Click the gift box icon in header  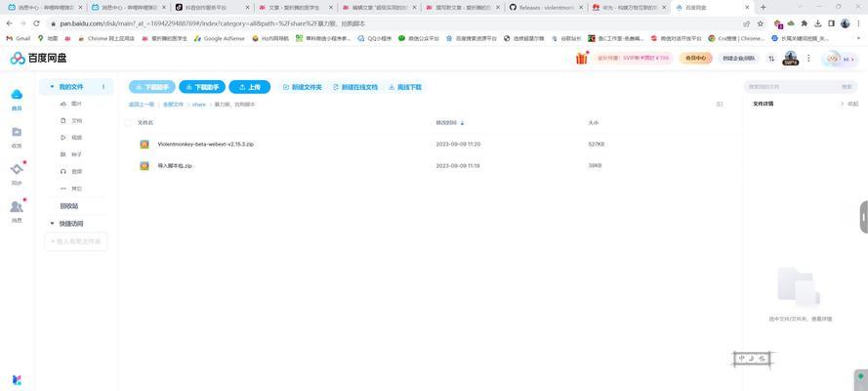click(x=581, y=58)
